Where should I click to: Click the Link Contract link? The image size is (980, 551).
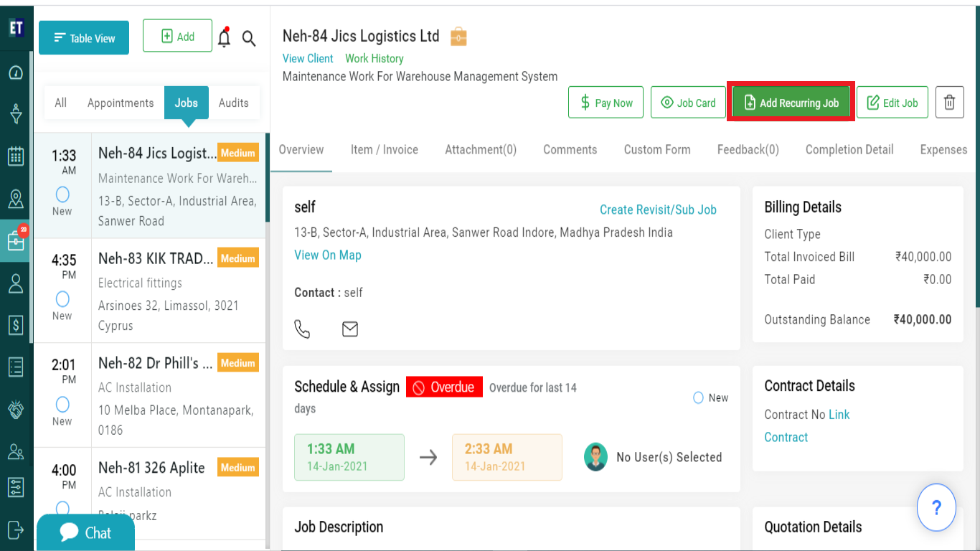point(806,426)
